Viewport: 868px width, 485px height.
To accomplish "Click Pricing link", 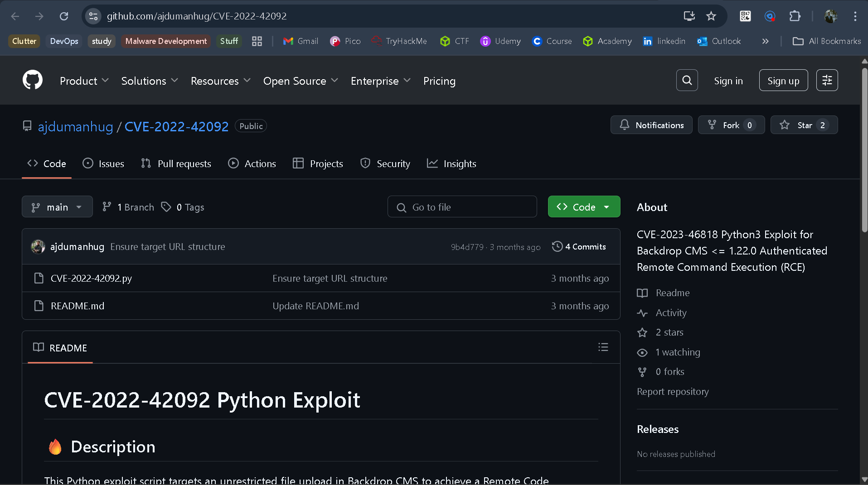I will coord(439,81).
